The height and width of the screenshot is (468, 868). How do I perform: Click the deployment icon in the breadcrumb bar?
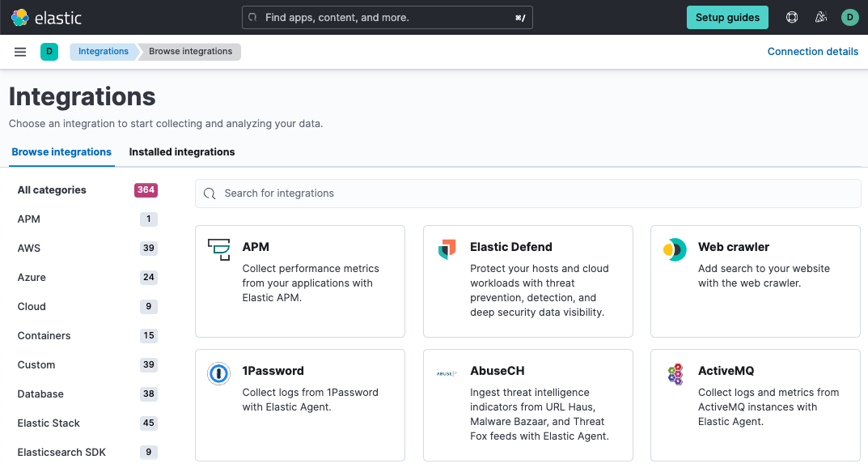tap(49, 51)
